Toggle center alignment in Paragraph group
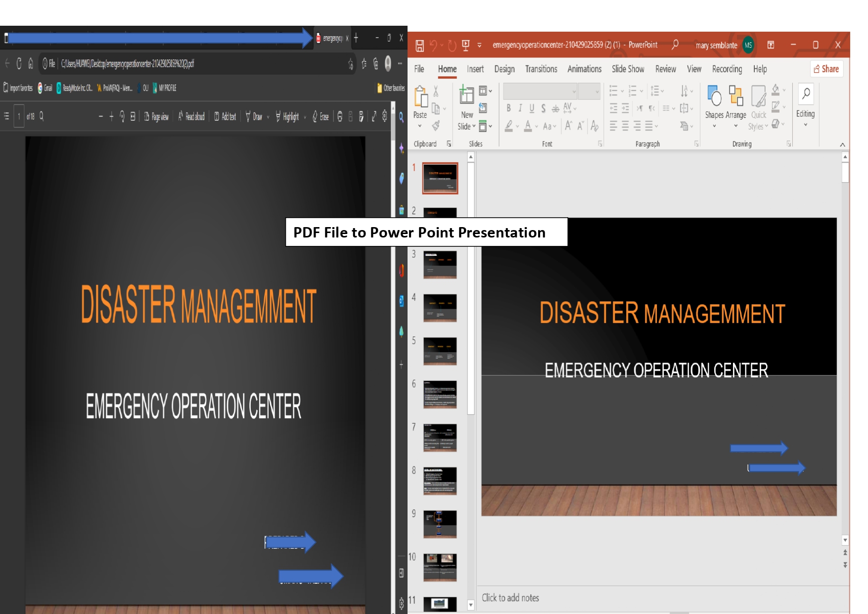868x614 pixels. coord(625,126)
